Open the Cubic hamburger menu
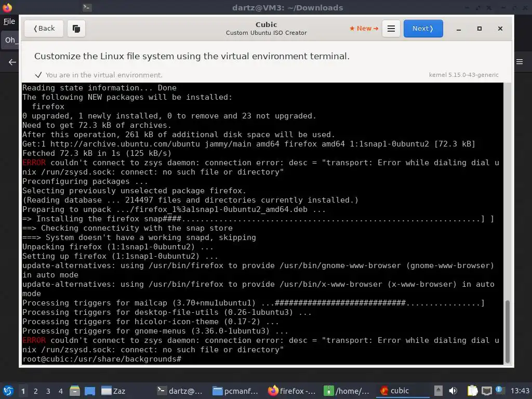The width and height of the screenshot is (532, 399). click(x=391, y=29)
